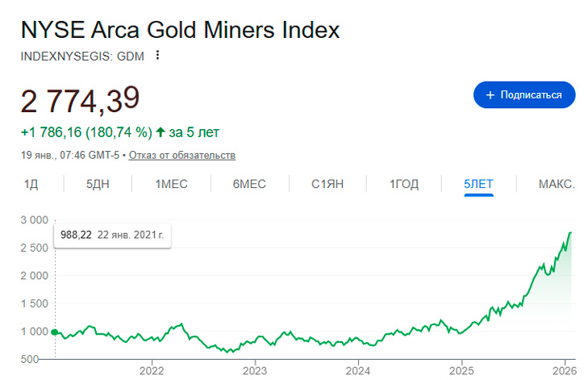Viewport: 588px width, 380px height.
Task: Click the 2 774,39 index value
Action: tap(81, 100)
